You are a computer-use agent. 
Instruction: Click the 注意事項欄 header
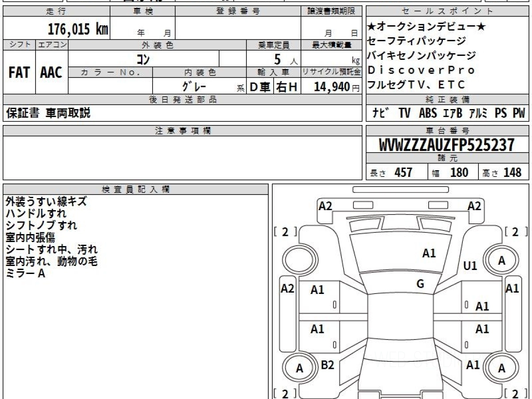(182, 131)
